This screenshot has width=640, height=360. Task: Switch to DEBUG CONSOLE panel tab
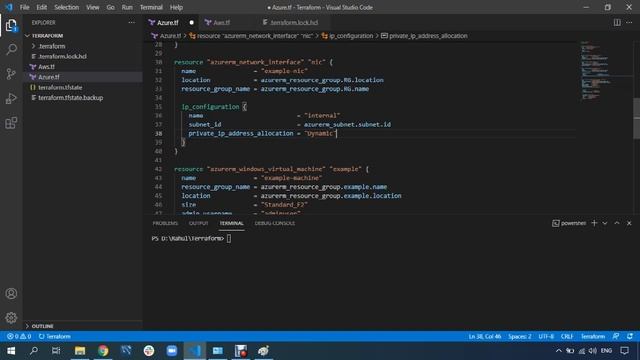(x=275, y=223)
